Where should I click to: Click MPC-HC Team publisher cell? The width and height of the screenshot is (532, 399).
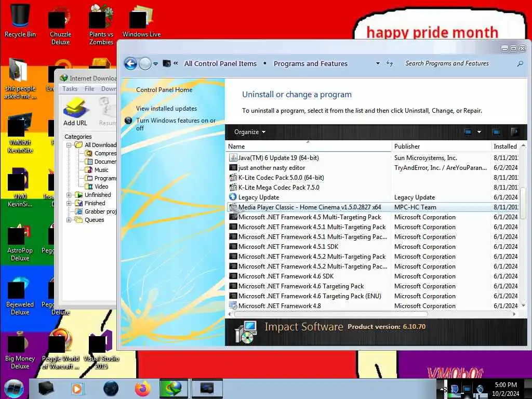(415, 207)
